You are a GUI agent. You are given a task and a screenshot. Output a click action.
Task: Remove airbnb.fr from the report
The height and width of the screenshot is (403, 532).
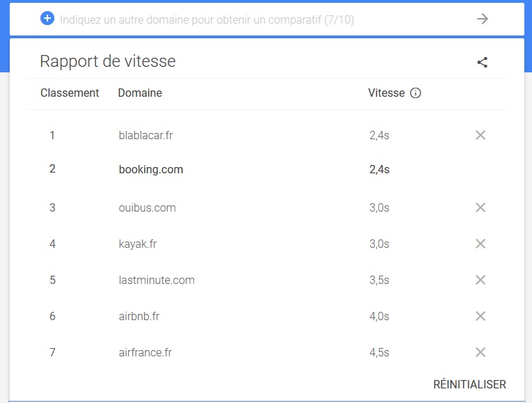pyautogui.click(x=480, y=316)
